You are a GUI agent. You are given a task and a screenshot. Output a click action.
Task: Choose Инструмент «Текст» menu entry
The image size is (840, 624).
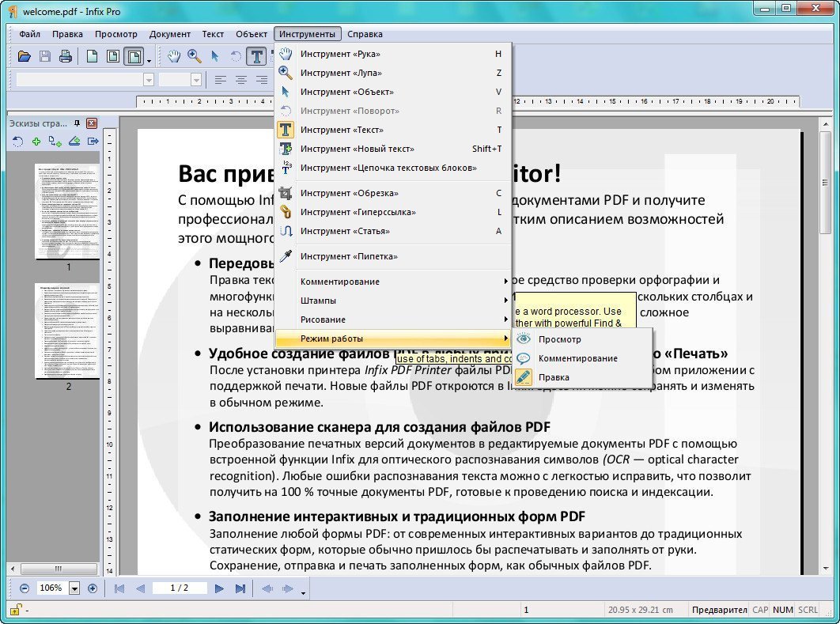[393, 130]
